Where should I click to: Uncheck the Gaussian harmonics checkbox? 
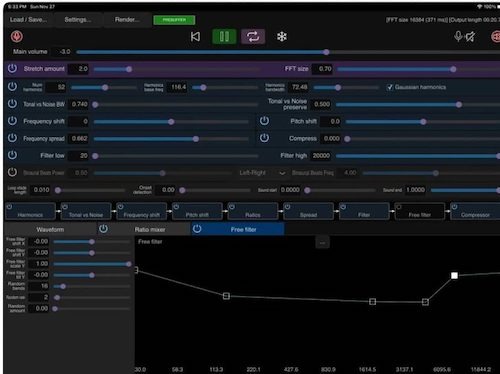coord(389,87)
